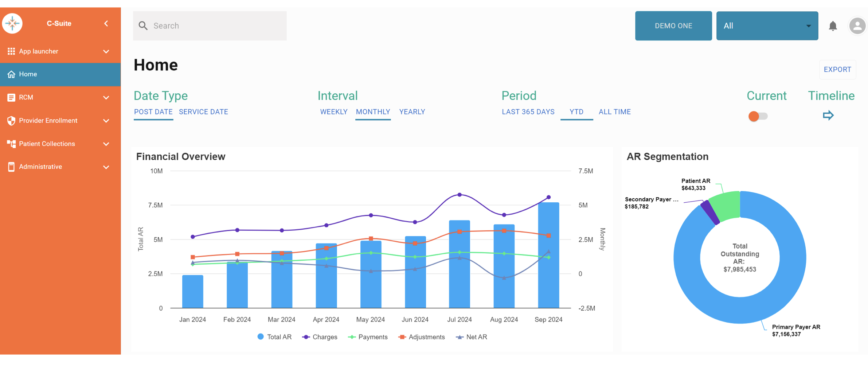Click the Timeline arrow icon

pos(828,116)
